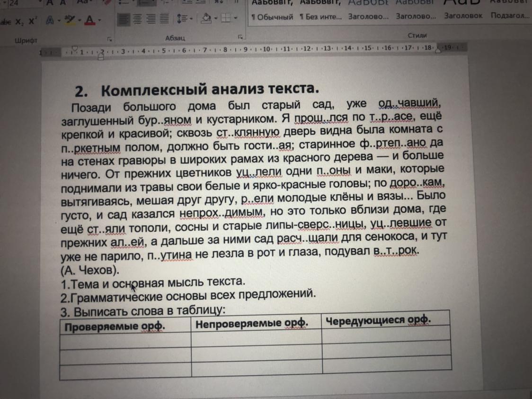Image resolution: width=532 pixels, height=399 pixels.
Task: Open the Шрифт dialog launcher
Action: 110,39
